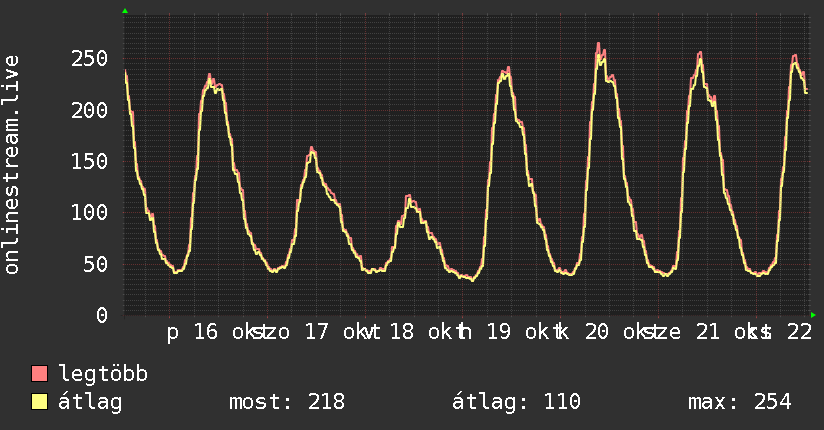Click the x-axis date label 'p 16'
Screen dimensions: 824x430
pyautogui.click(x=192, y=332)
